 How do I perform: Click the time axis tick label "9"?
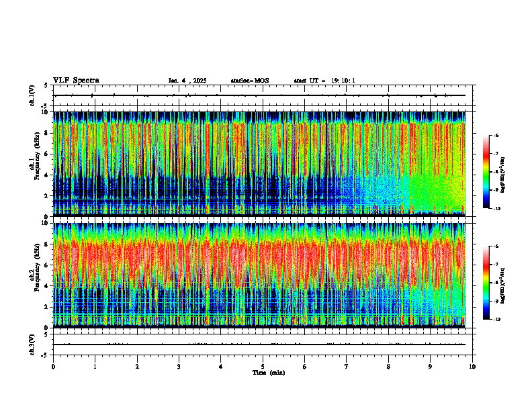pyautogui.click(x=430, y=367)
